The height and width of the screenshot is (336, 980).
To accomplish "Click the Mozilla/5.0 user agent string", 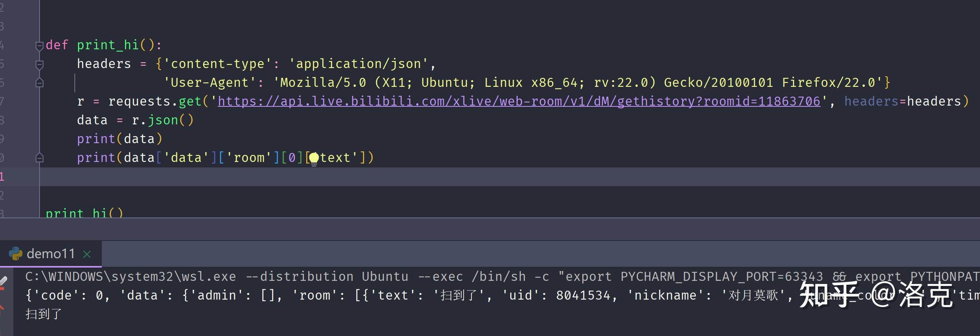I will (578, 83).
